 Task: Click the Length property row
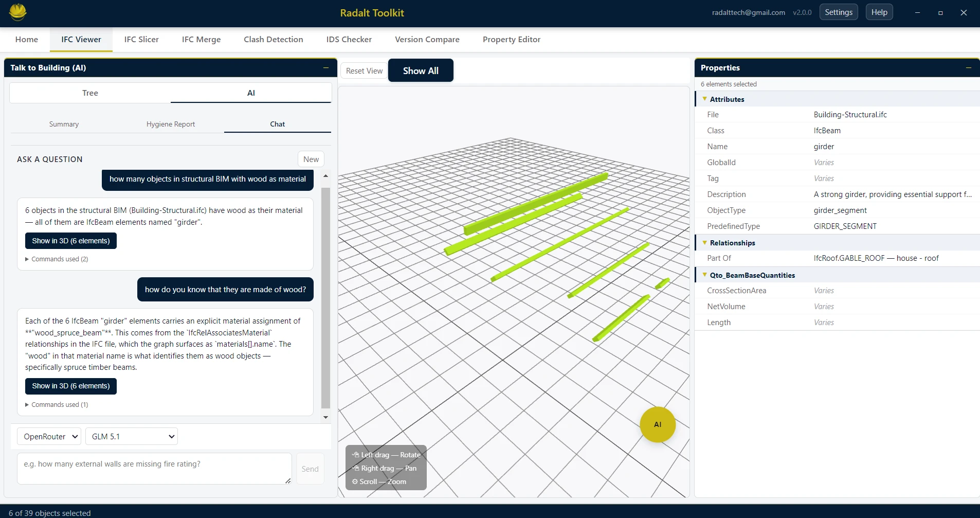pyautogui.click(x=837, y=323)
